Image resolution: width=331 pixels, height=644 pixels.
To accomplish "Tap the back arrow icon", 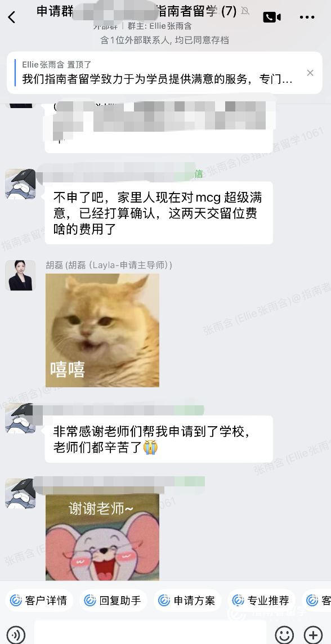I will tap(11, 17).
